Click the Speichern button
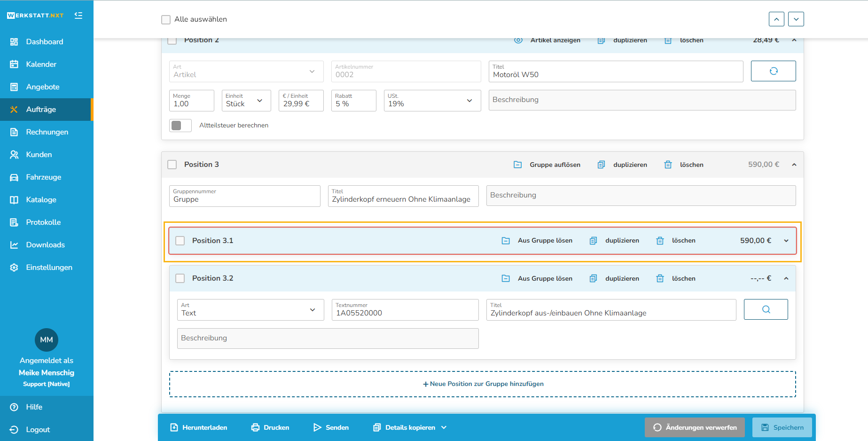868x441 pixels. pos(782,427)
